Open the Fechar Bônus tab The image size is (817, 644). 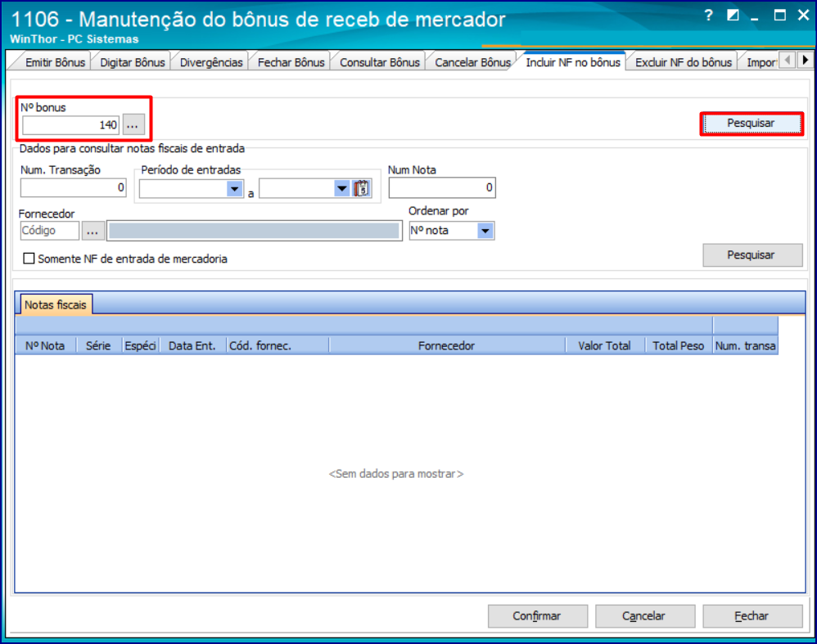tap(291, 62)
